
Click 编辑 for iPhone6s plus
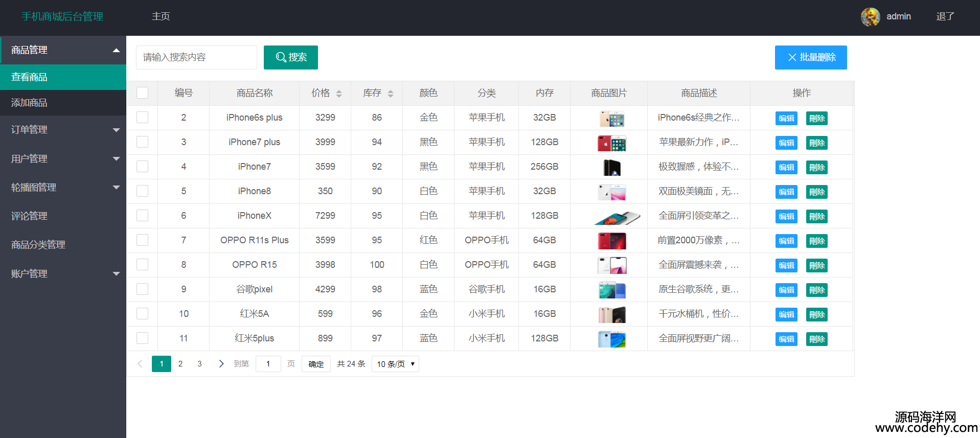tap(786, 119)
